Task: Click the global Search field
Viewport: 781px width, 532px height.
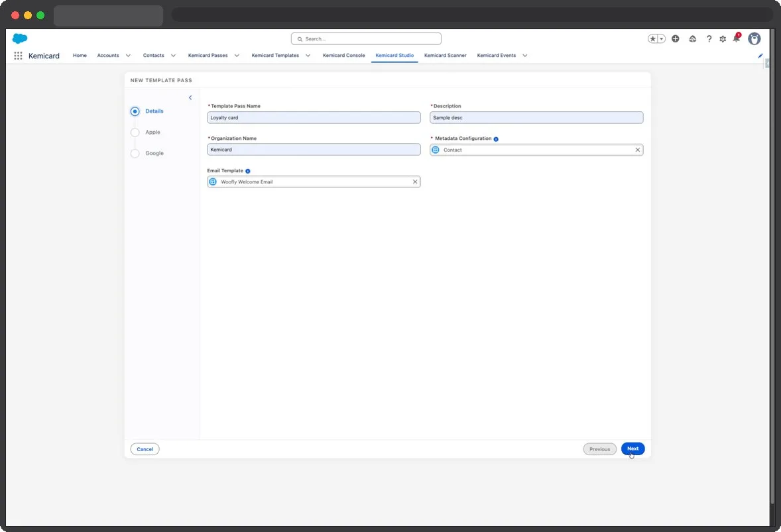Action: pos(366,39)
